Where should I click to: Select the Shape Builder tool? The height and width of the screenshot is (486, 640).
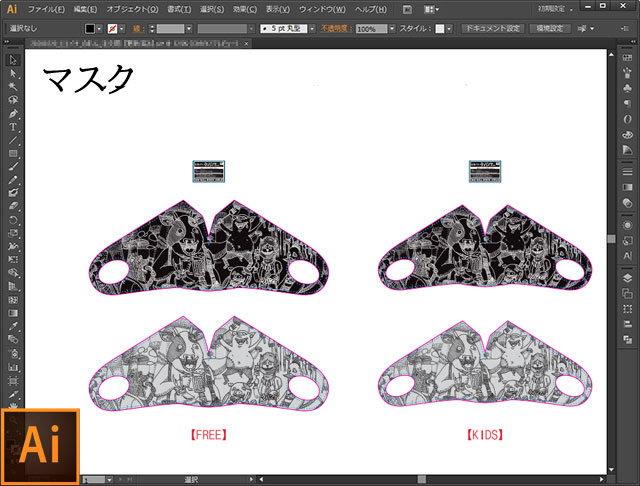pos(13,273)
